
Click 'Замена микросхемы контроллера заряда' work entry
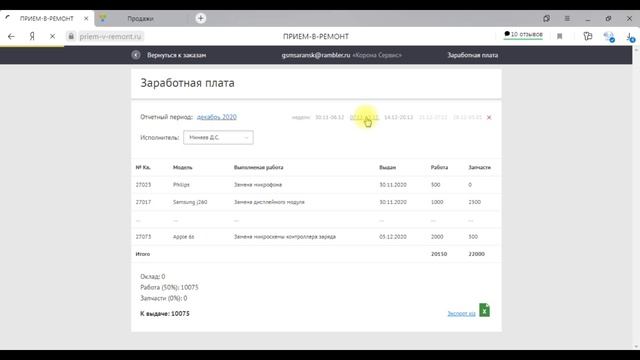coord(284,237)
